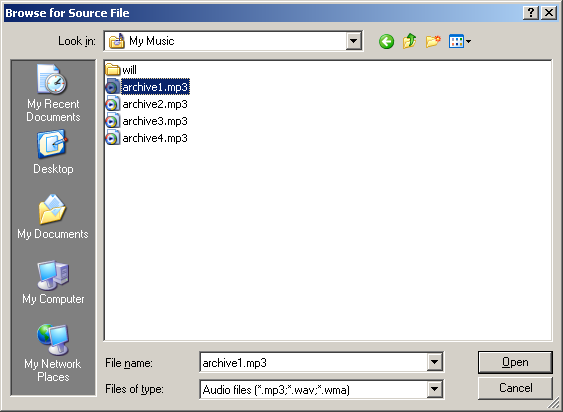Image resolution: width=563 pixels, height=412 pixels.
Task: Select My Computer in places bar
Action: pos(53,282)
